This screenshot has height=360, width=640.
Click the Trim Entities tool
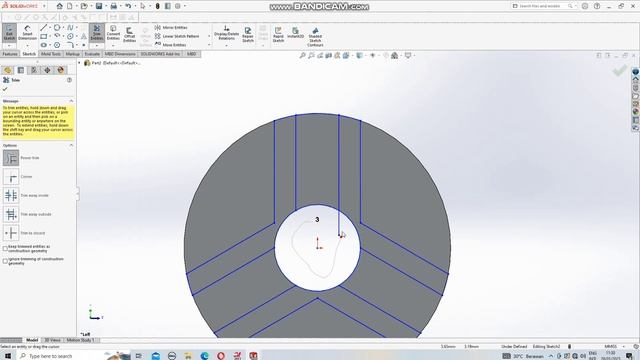tap(97, 33)
